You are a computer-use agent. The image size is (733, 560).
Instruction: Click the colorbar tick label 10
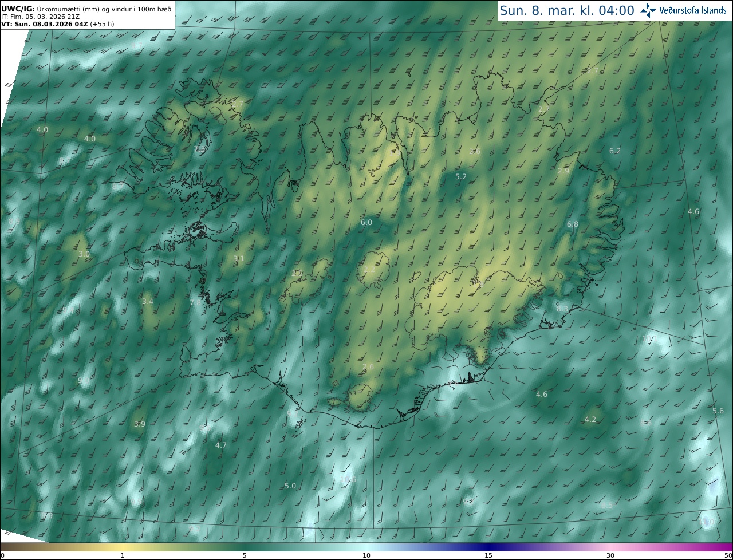point(366,556)
